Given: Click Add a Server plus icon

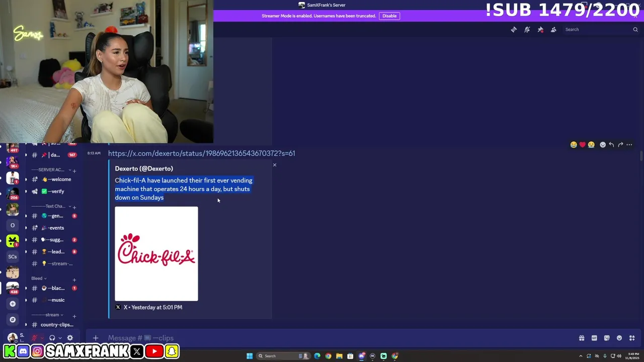Looking at the screenshot, I should (x=13, y=304).
